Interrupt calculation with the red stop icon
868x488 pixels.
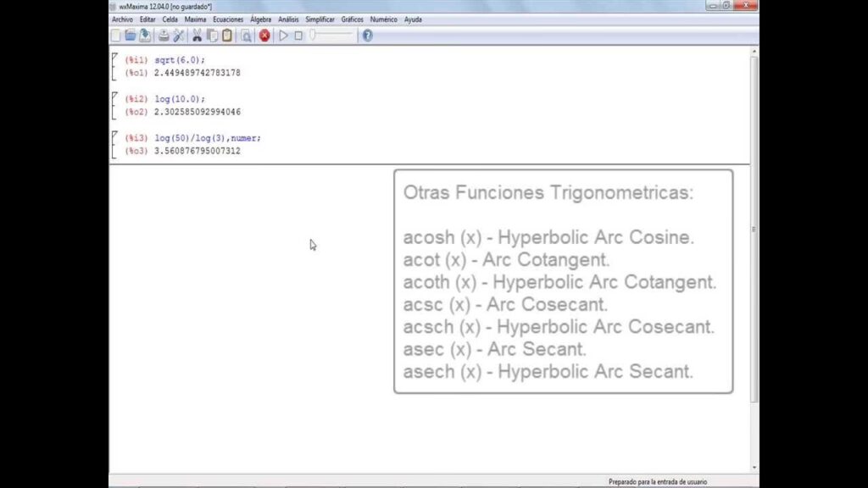[x=264, y=36]
